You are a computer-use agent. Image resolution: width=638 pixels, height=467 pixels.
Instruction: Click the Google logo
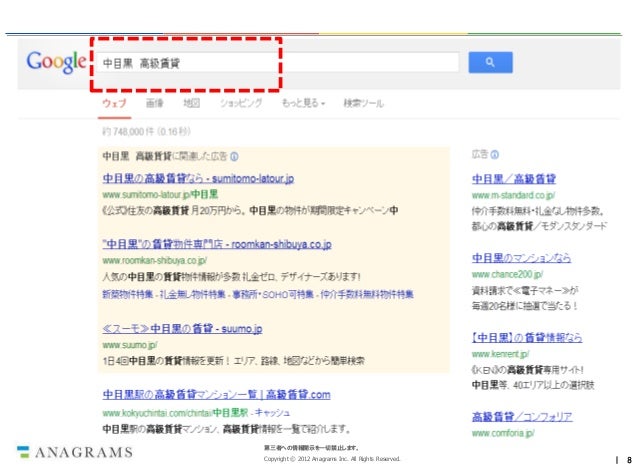(x=57, y=62)
